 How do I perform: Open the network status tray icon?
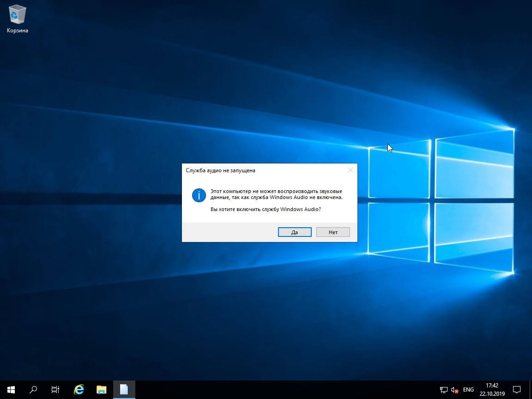[443, 390]
